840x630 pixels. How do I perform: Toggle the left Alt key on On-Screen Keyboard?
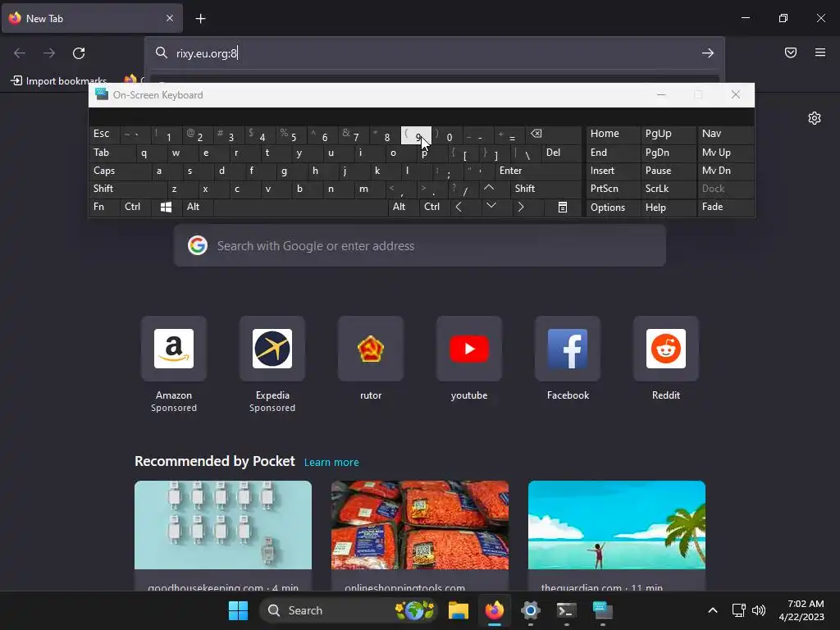coord(197,208)
